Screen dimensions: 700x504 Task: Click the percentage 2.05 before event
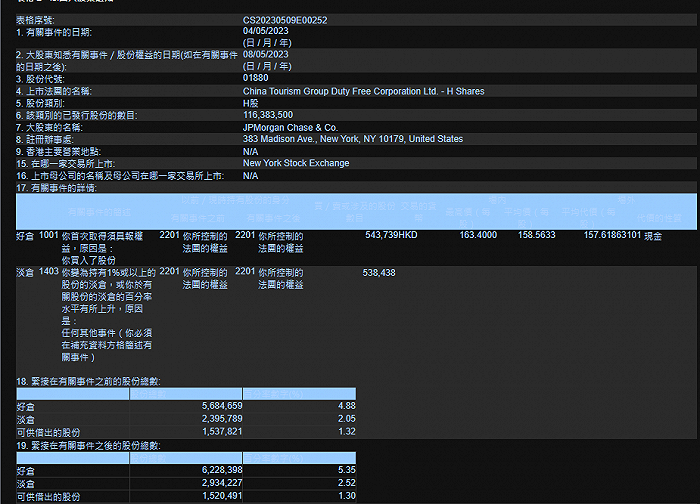347,419
